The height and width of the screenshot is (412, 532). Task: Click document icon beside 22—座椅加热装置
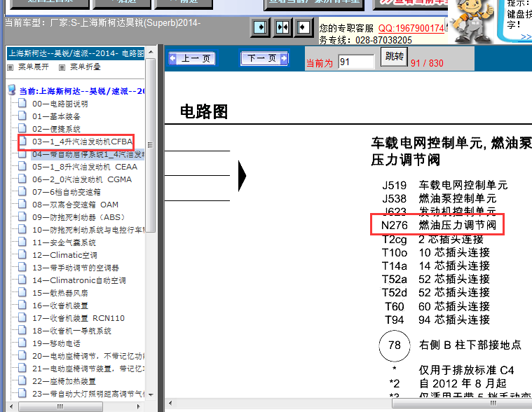22,380
